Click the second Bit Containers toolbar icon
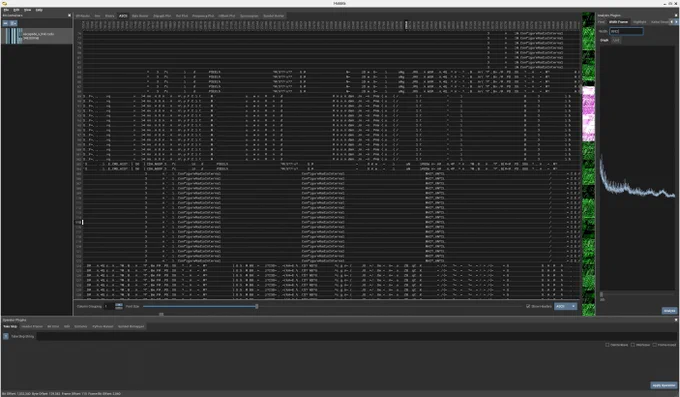 pos(13,23)
